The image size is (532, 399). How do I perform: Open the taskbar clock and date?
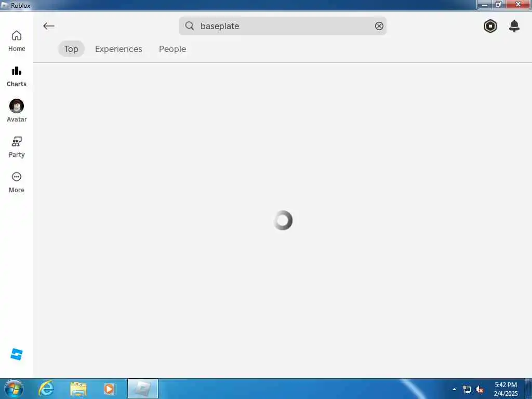pos(506,389)
